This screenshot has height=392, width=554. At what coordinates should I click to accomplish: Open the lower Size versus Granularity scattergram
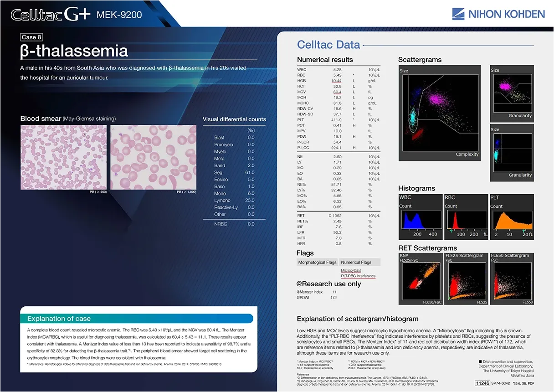point(512,152)
